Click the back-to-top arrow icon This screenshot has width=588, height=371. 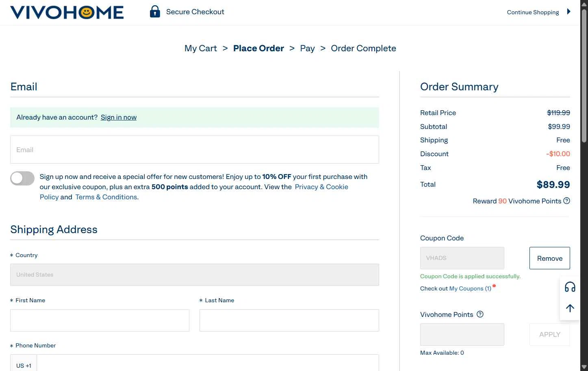(x=570, y=308)
